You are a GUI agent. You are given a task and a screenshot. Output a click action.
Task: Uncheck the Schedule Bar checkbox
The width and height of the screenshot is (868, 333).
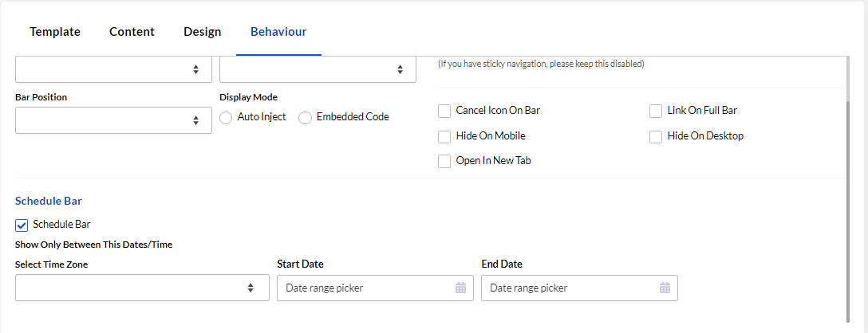point(22,225)
